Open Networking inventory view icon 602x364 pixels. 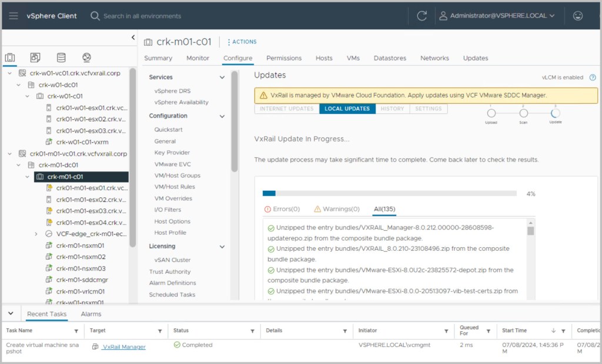pos(87,58)
